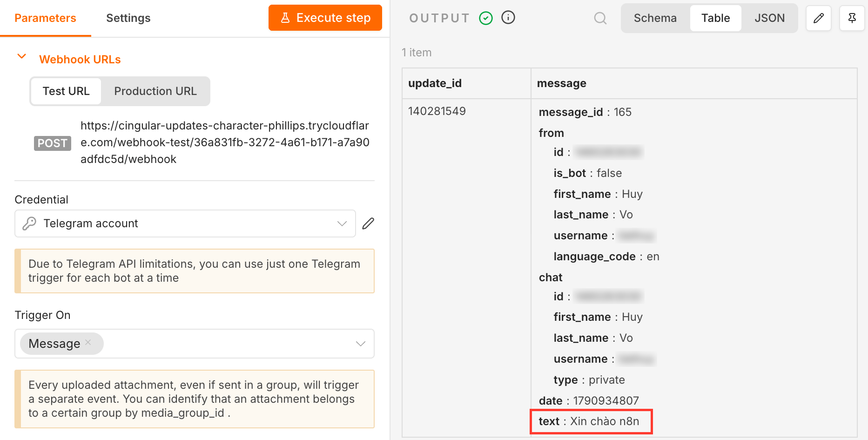Image resolution: width=868 pixels, height=440 pixels.
Task: Switch output view to Table
Action: 716,18
